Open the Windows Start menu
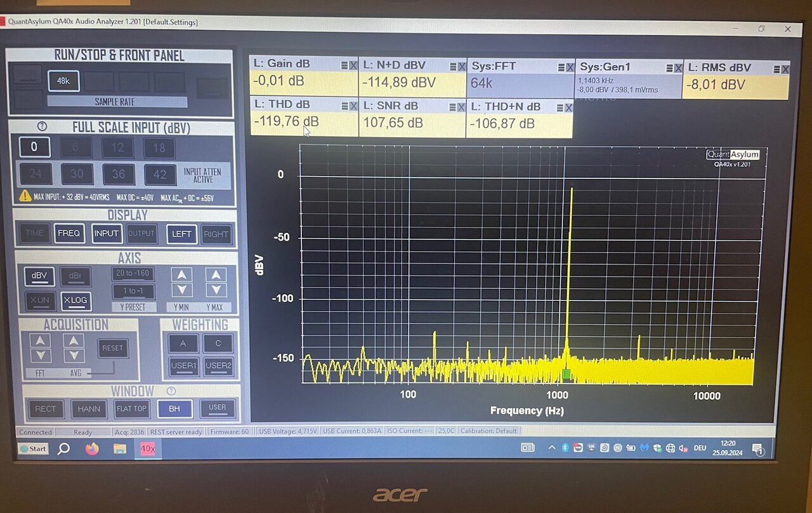Viewport: 812px width, 513px height. pyautogui.click(x=33, y=448)
